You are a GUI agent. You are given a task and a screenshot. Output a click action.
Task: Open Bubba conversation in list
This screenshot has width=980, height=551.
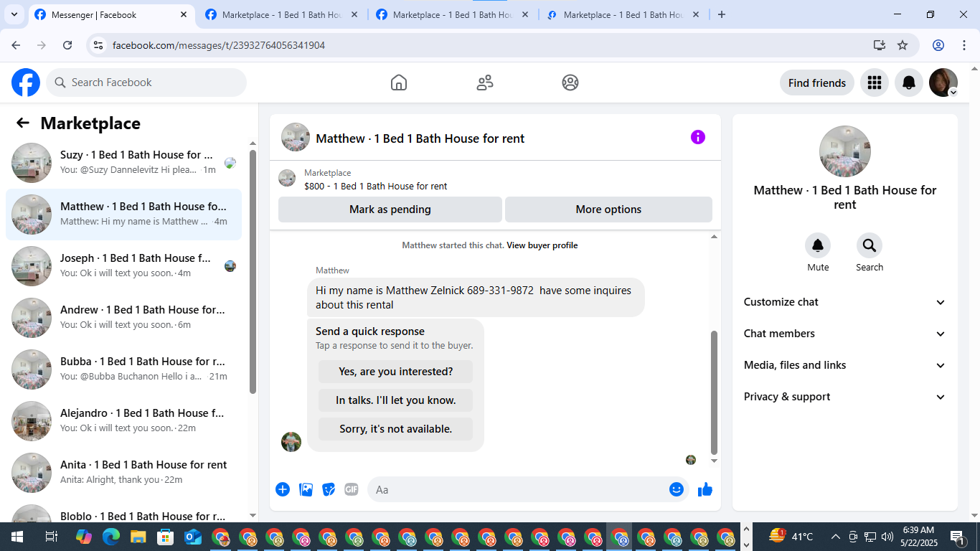point(123,369)
